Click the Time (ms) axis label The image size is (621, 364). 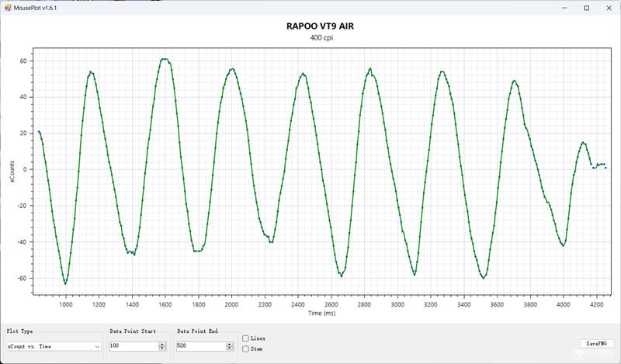[321, 313]
